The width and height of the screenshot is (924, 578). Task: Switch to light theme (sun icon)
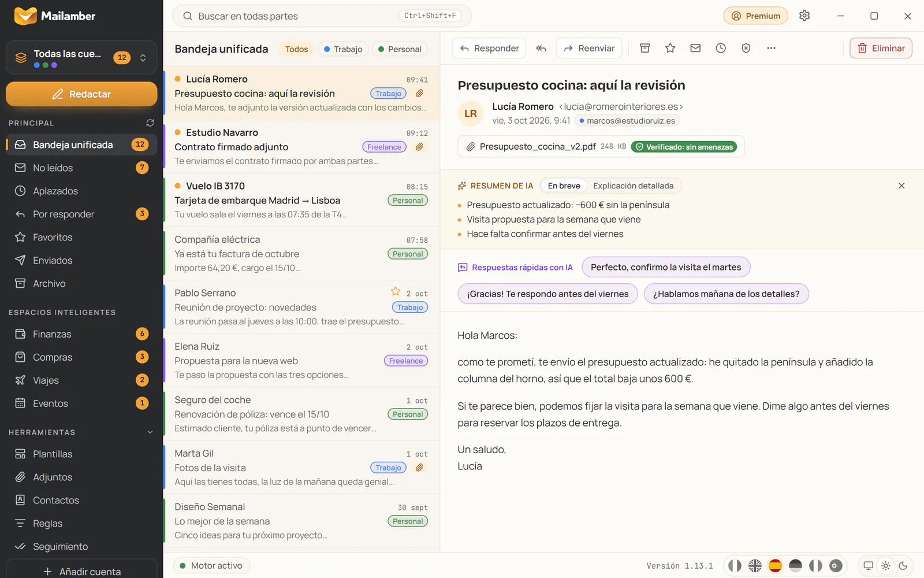[886, 566]
